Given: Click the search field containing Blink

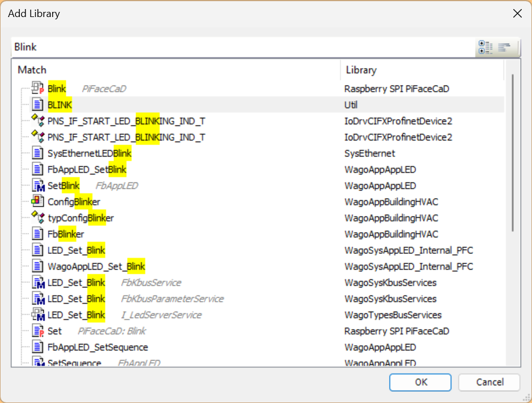Looking at the screenshot, I should (x=243, y=47).
